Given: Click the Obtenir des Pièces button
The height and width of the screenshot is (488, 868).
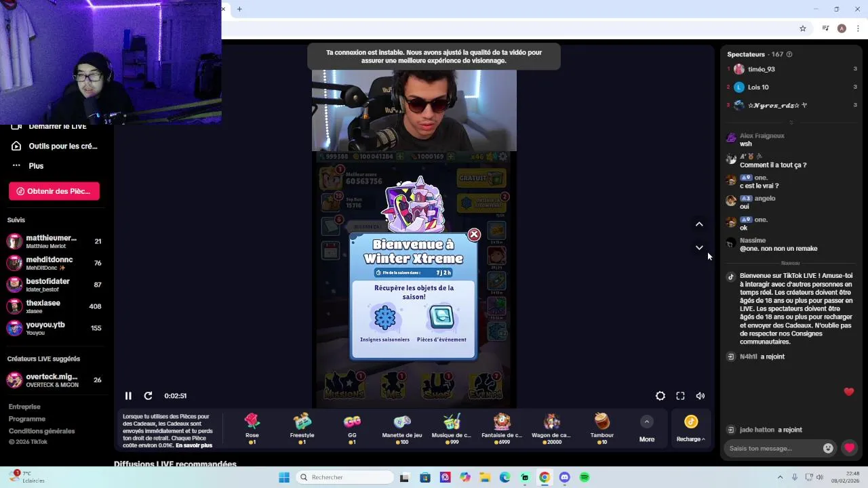Looking at the screenshot, I should pos(54,191).
